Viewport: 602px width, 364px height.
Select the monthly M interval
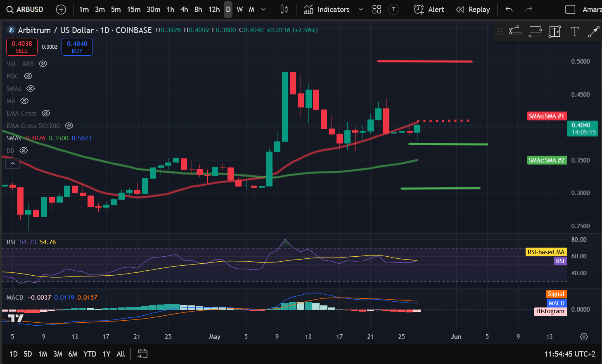[x=251, y=9]
